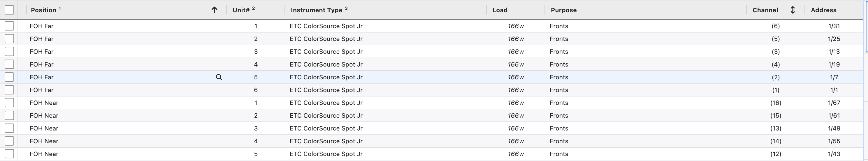Click the address 1/43 cell
This screenshot has width=868, height=161.
(x=834, y=154)
